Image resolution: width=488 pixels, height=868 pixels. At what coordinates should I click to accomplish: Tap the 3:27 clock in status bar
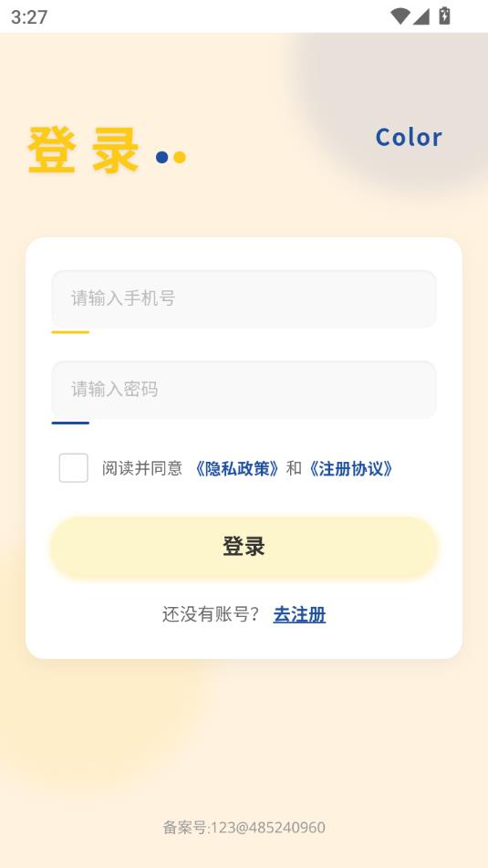pyautogui.click(x=29, y=16)
